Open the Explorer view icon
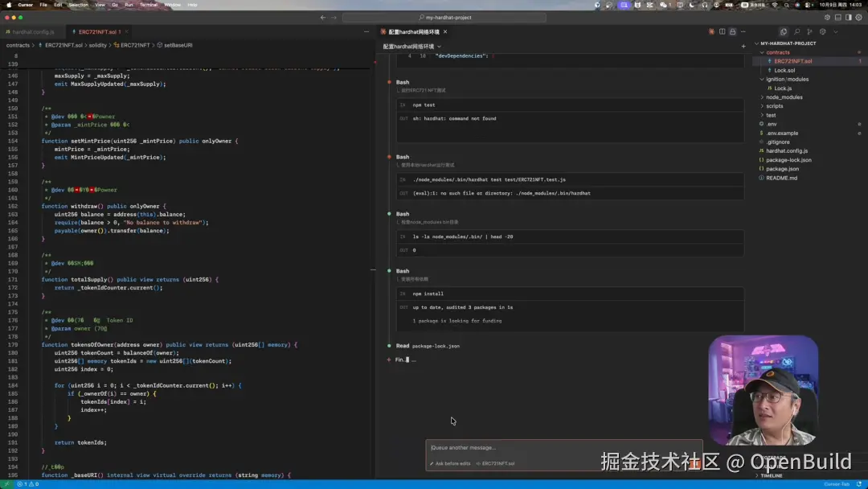The image size is (868, 489). [x=784, y=32]
